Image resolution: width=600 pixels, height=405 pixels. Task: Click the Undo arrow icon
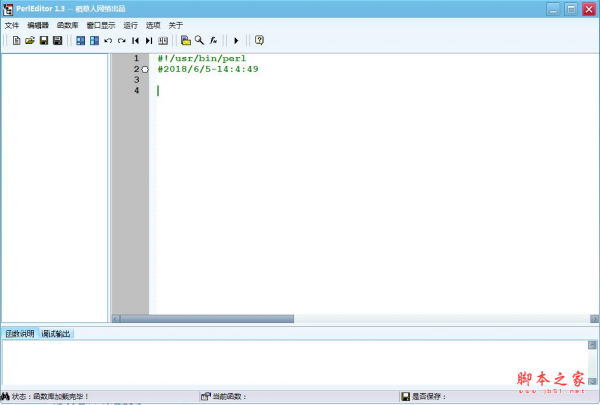[108, 40]
